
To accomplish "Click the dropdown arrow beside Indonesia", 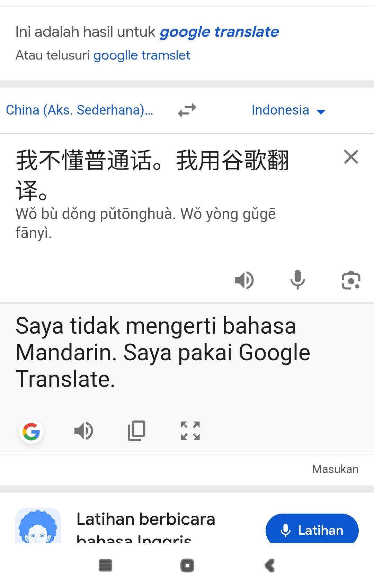I will pyautogui.click(x=321, y=112).
